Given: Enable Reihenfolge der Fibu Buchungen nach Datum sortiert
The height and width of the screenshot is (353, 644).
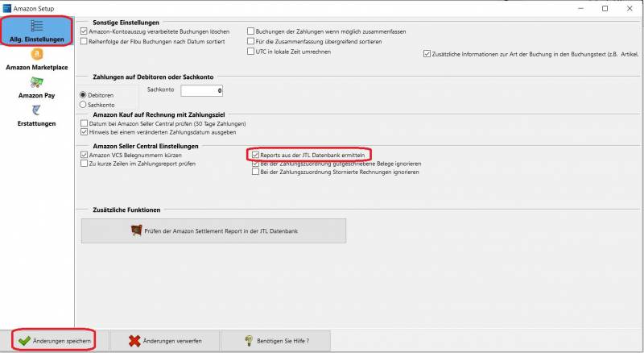Looking at the screenshot, I should point(84,41).
